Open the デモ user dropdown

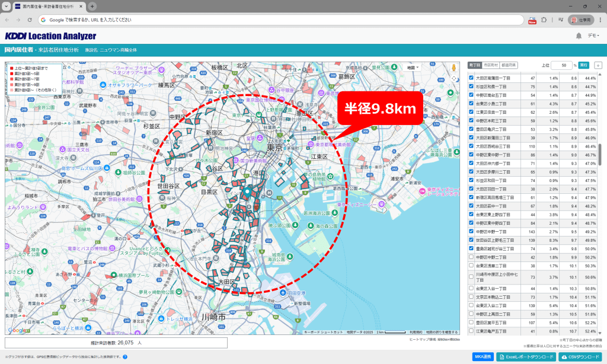(x=593, y=36)
